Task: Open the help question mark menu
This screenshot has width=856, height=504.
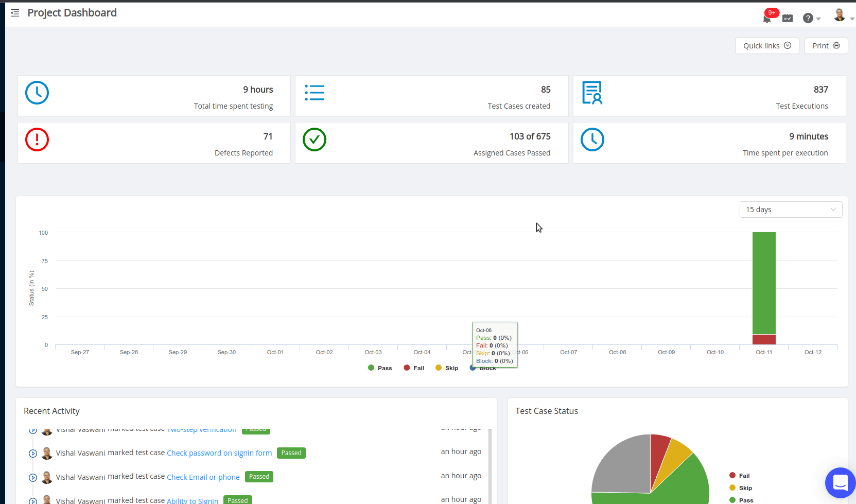Action: [x=811, y=18]
